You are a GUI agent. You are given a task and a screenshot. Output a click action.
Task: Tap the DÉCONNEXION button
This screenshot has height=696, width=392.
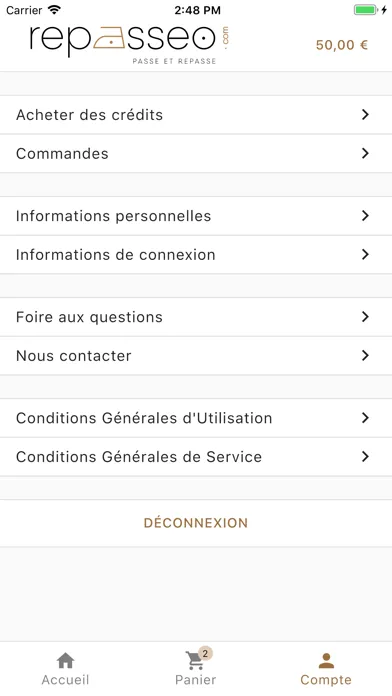(x=196, y=523)
